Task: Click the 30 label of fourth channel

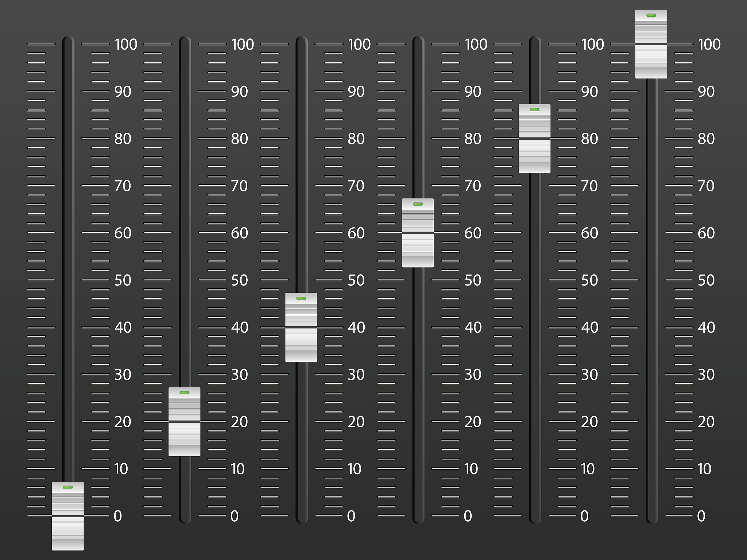Action: coord(473,375)
